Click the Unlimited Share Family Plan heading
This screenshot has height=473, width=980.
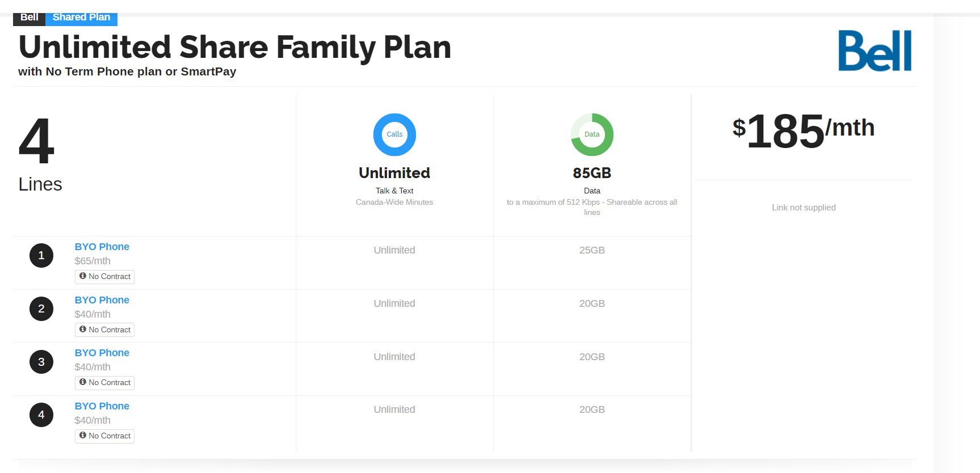(235, 47)
